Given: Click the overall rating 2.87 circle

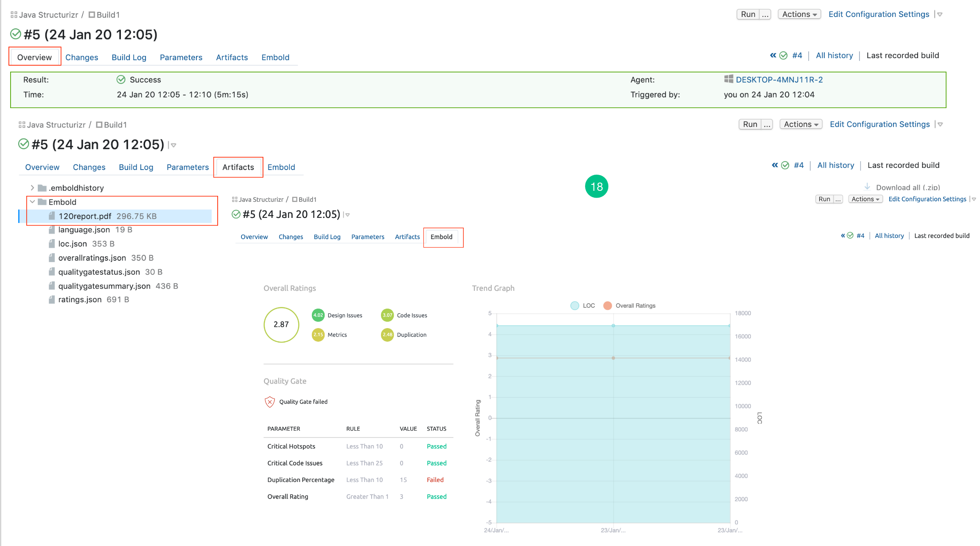Looking at the screenshot, I should click(281, 325).
